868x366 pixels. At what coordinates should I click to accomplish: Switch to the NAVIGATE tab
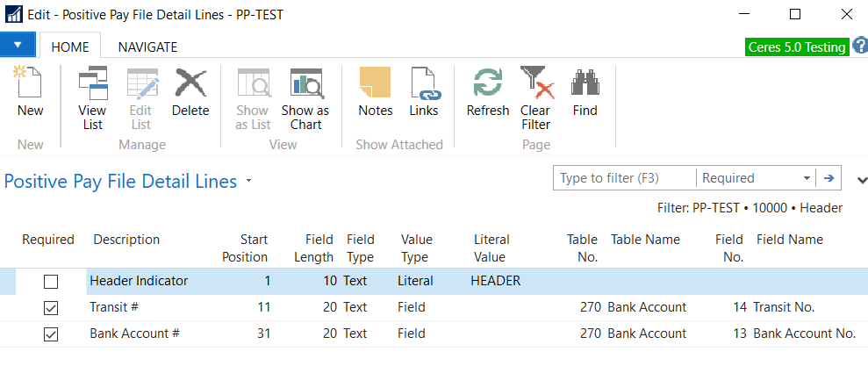point(147,47)
